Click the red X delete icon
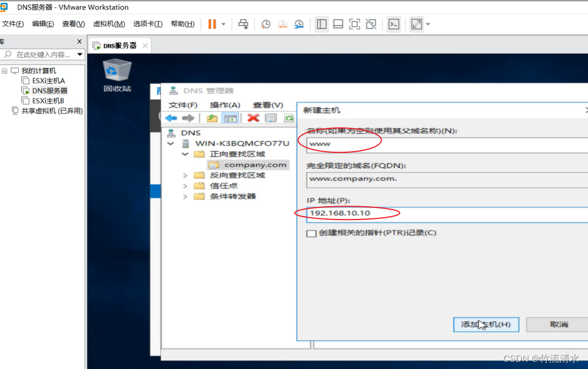 pyautogui.click(x=253, y=118)
